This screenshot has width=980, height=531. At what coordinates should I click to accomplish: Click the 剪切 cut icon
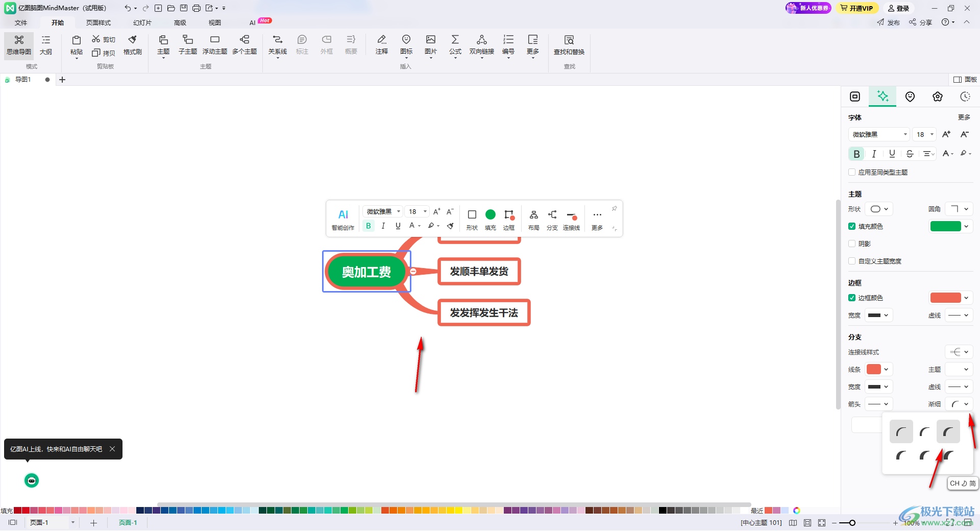click(x=104, y=39)
